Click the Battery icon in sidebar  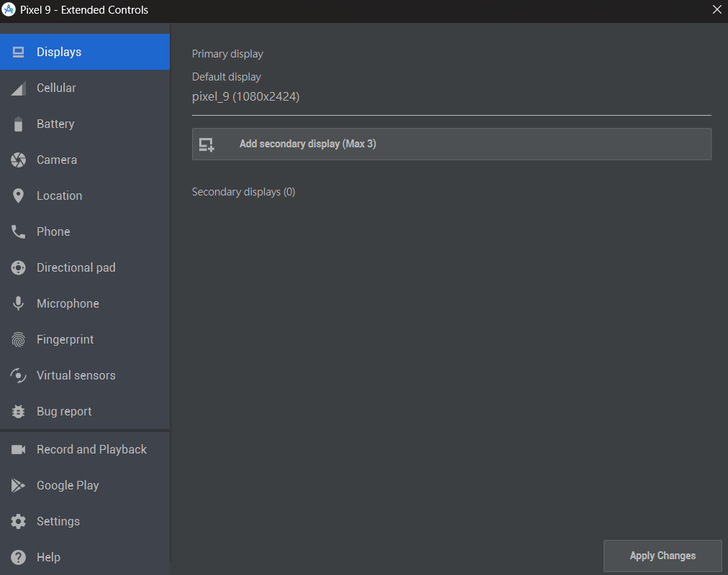[x=18, y=124]
